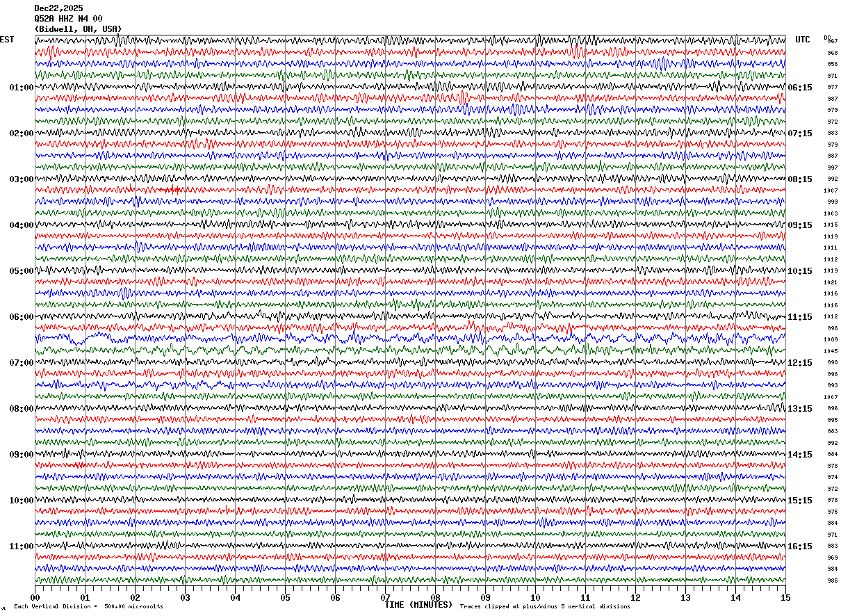Screen dimensions: 841x616
Task: Click the DC offset value 977
Action: click(832, 88)
